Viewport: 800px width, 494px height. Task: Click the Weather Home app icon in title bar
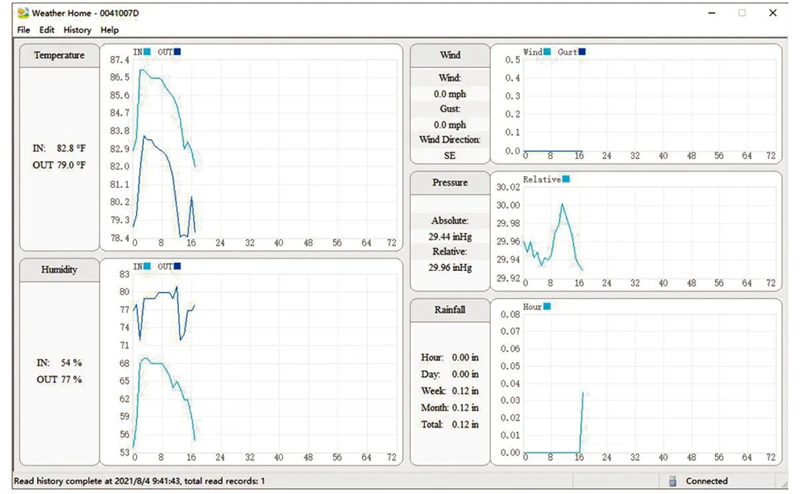(23, 13)
